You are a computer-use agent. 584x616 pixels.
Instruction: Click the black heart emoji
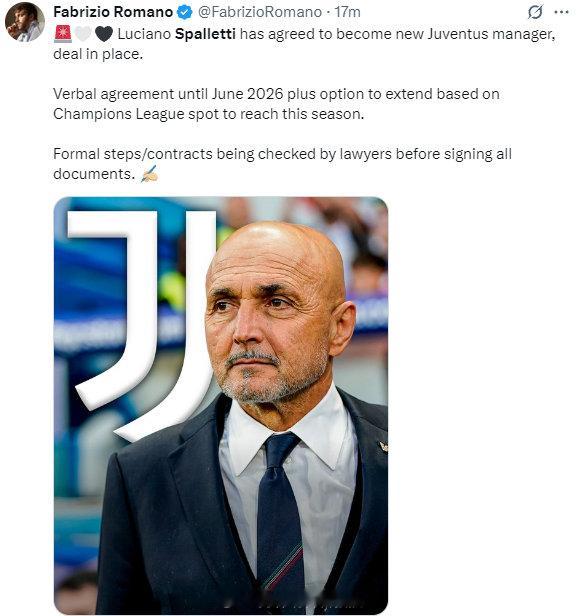(104, 34)
